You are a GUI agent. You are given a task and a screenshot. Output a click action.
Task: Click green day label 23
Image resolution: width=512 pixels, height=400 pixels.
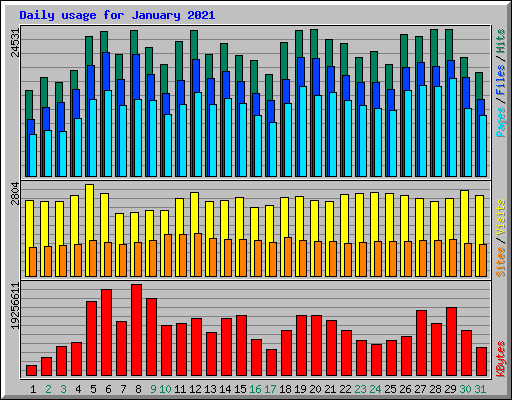(x=360, y=389)
